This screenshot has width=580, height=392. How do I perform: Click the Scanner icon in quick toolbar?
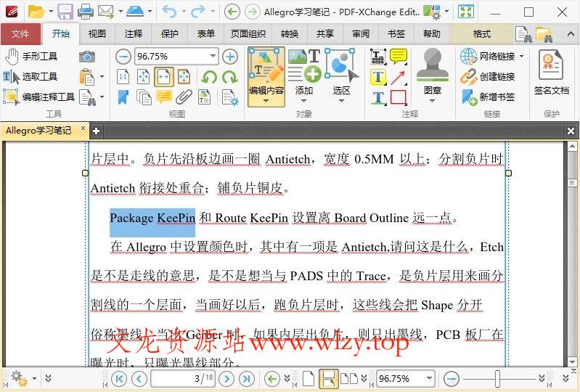tap(135, 12)
